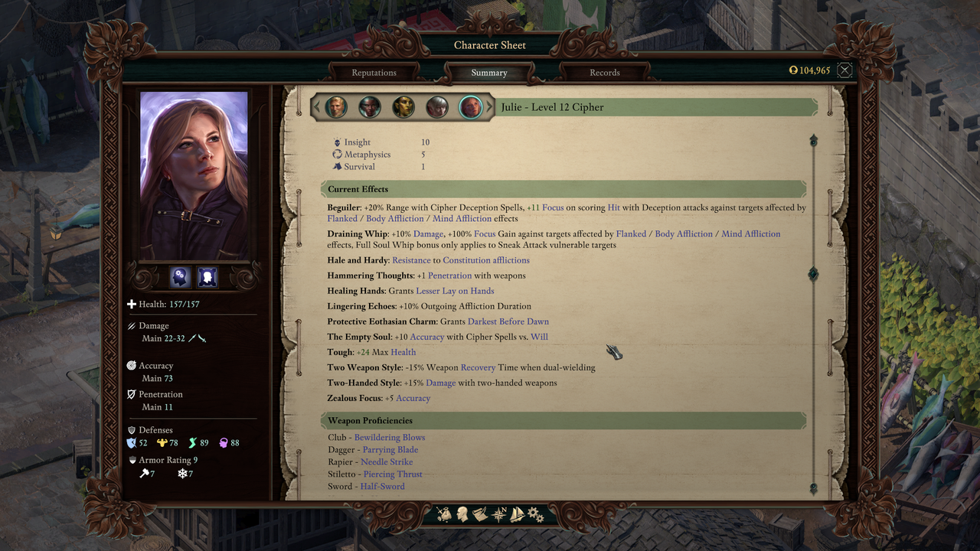Viewport: 980px width, 551px height.
Task: Click the right ability icon under Julie's portrait
Action: pos(207,277)
